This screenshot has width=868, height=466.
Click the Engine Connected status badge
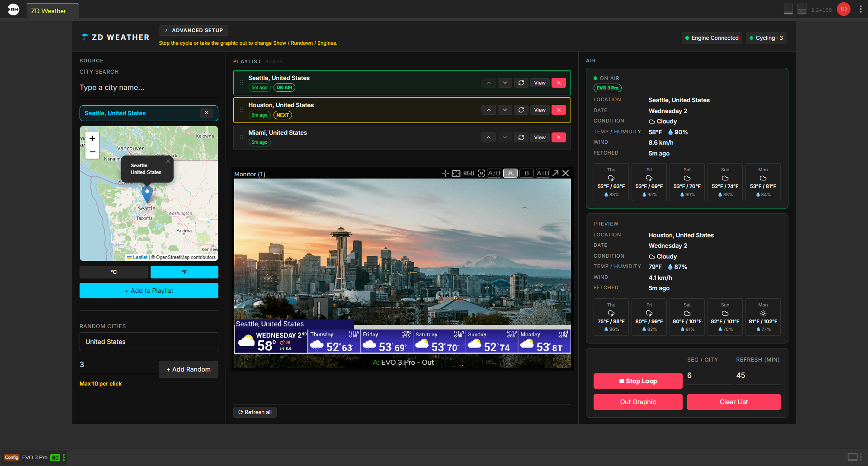pos(712,38)
